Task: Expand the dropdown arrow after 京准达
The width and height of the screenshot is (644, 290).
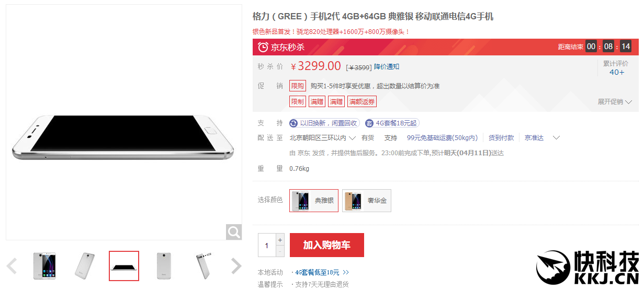Action: [x=556, y=138]
